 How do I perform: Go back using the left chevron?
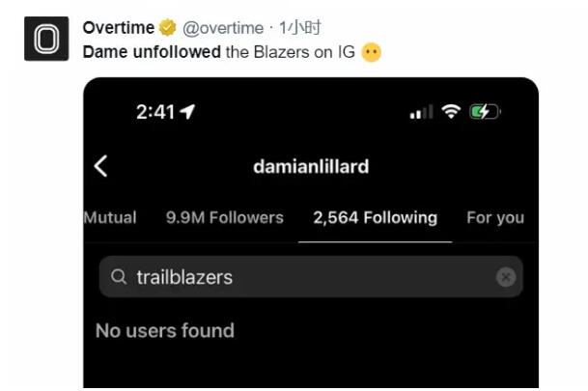click(100, 166)
